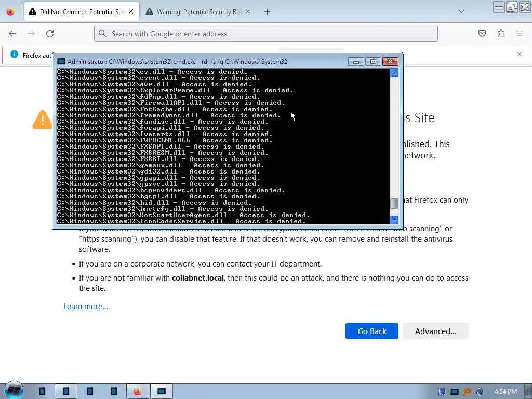Click the volume speaker tray icon
Viewport: 532px width, 399px height.
click(480, 392)
